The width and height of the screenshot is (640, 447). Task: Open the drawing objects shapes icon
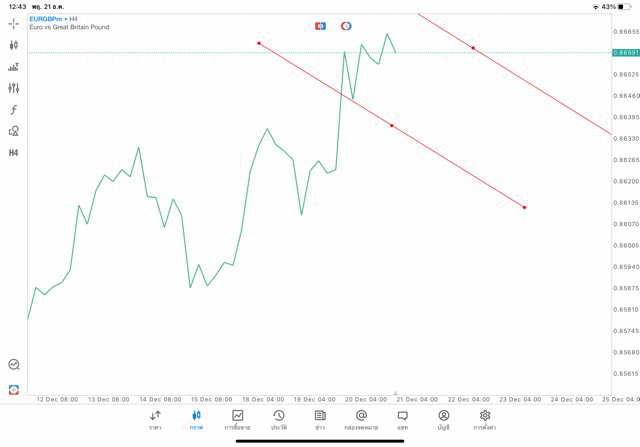(13, 131)
